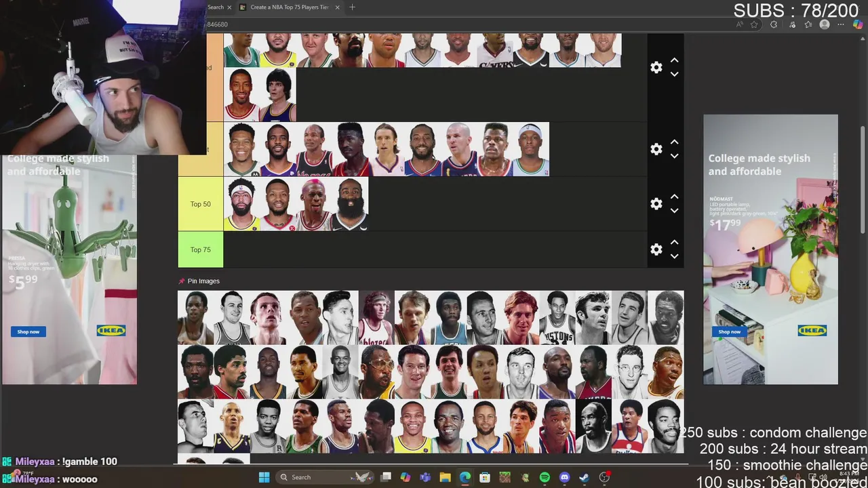Image resolution: width=868 pixels, height=488 pixels.
Task: Open settings gear for the orange tier row
Action: [x=656, y=67]
